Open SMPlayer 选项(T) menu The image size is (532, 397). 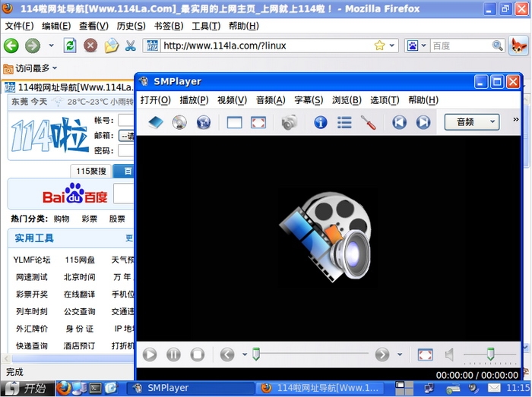[385, 100]
